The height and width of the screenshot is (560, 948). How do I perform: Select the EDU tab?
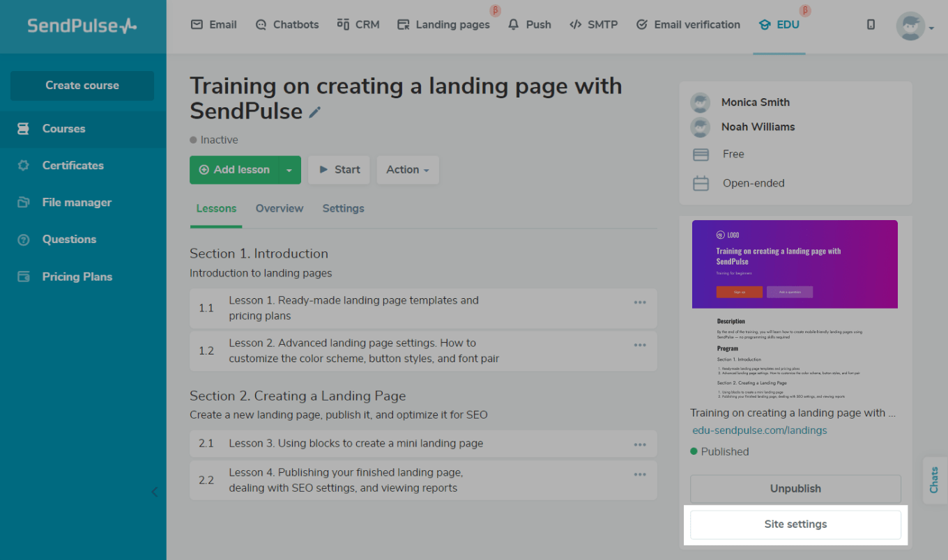[x=779, y=24]
